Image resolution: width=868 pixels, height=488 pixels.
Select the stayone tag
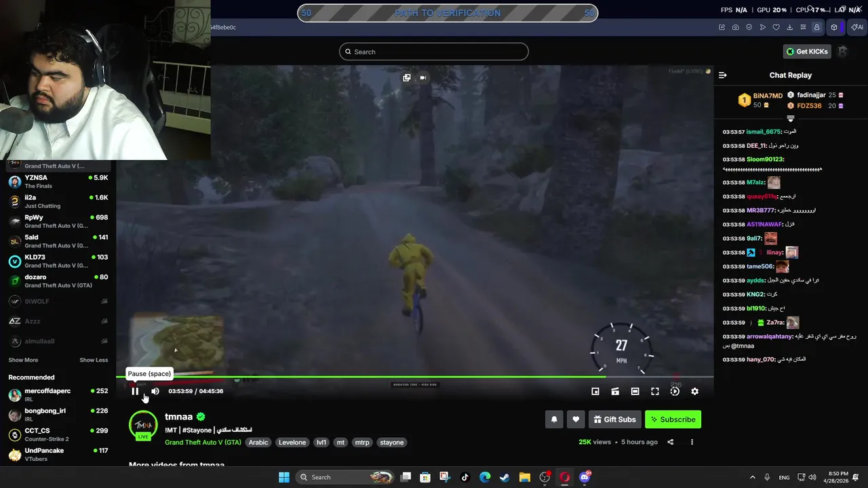[x=392, y=443]
